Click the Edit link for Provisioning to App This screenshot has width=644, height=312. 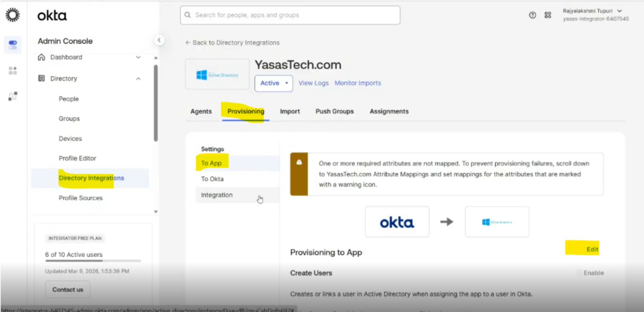592,250
